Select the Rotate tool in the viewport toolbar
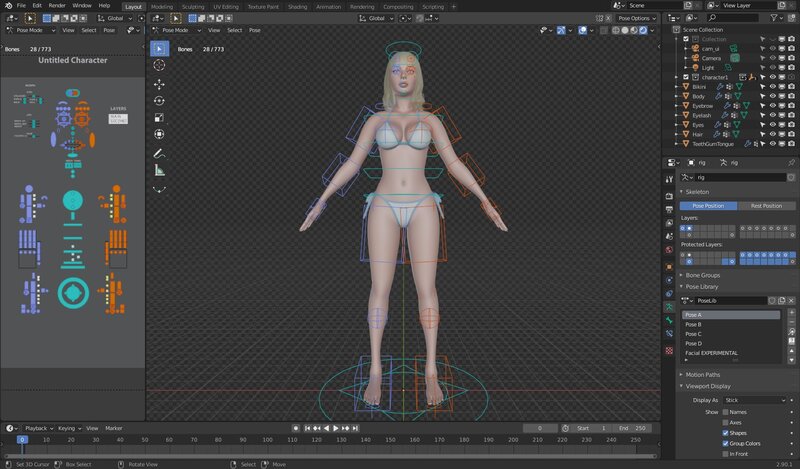This screenshot has height=469, width=800. [x=159, y=101]
